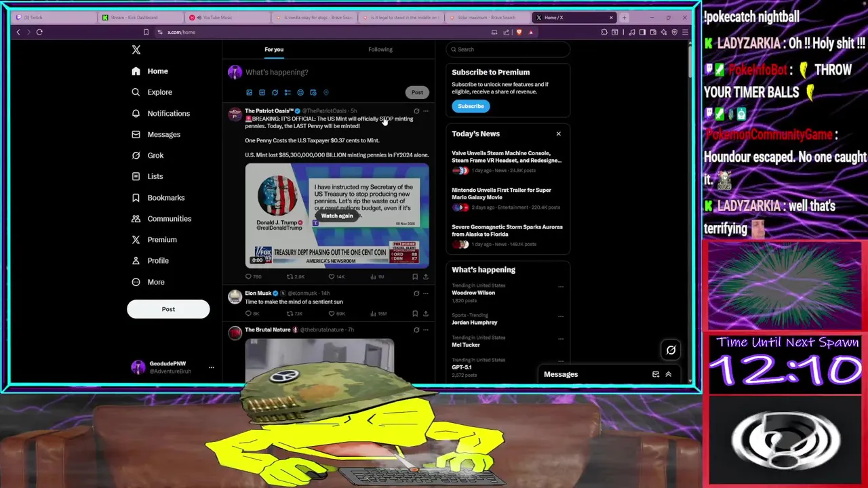Switch to Solar maximum Brave Search tab
868x488 pixels.
point(486,17)
